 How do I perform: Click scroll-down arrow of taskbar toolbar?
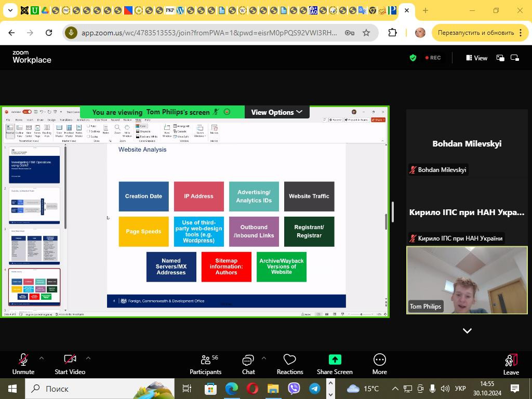(330, 395)
